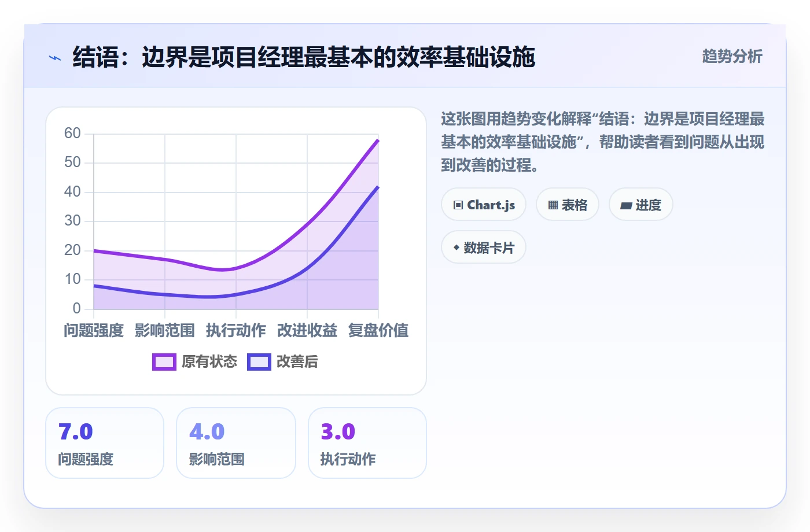Click the purple line's 复盘价值 end point
The height and width of the screenshot is (532, 810).
coord(378,140)
